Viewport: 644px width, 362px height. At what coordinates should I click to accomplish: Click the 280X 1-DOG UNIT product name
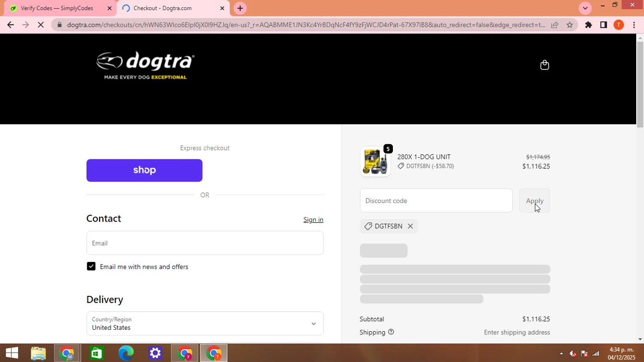pyautogui.click(x=424, y=157)
